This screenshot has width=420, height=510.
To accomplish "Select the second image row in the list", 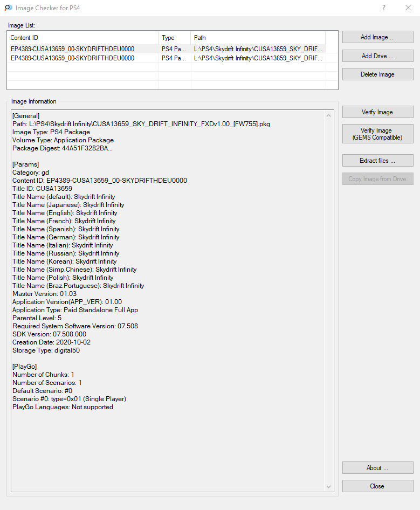I will (x=166, y=58).
